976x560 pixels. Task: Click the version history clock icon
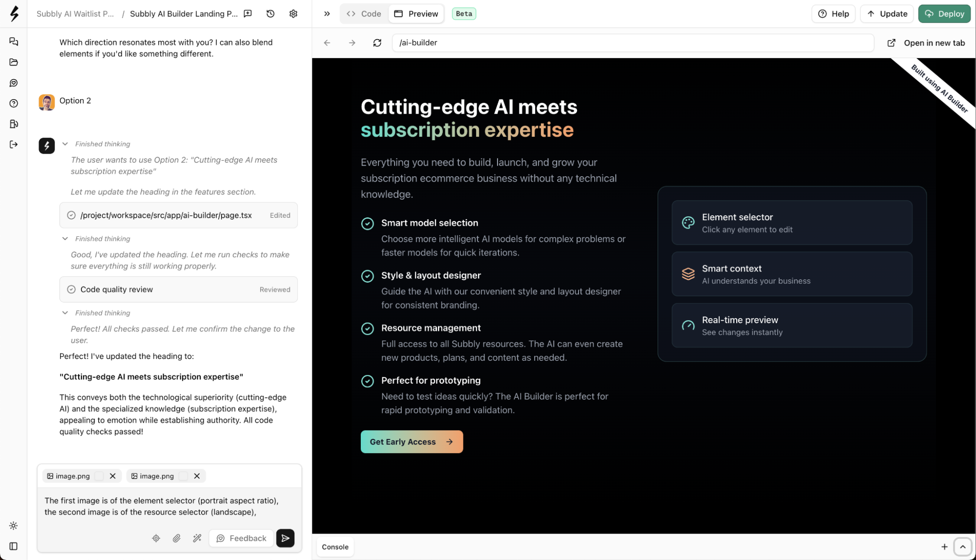coord(270,14)
